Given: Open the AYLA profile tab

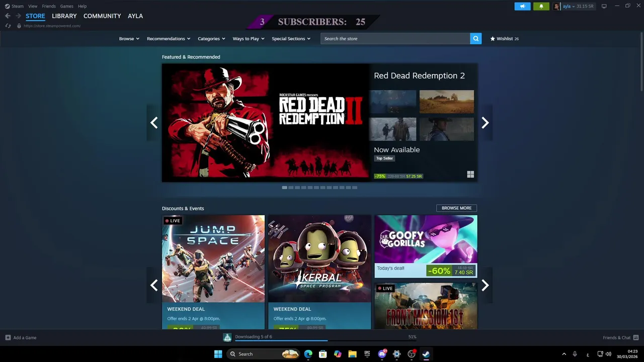Looking at the screenshot, I should pyautogui.click(x=135, y=16).
